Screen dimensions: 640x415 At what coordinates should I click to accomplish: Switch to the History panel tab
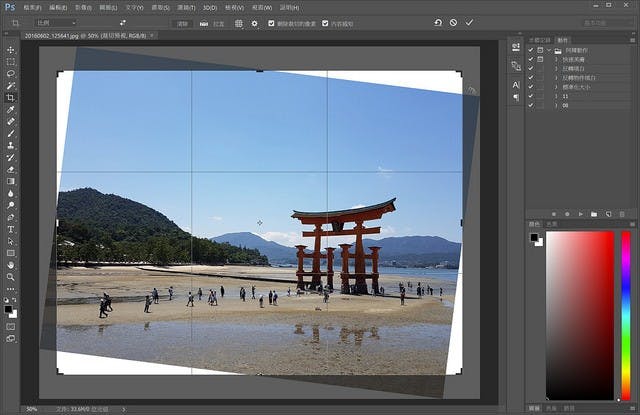coord(540,39)
